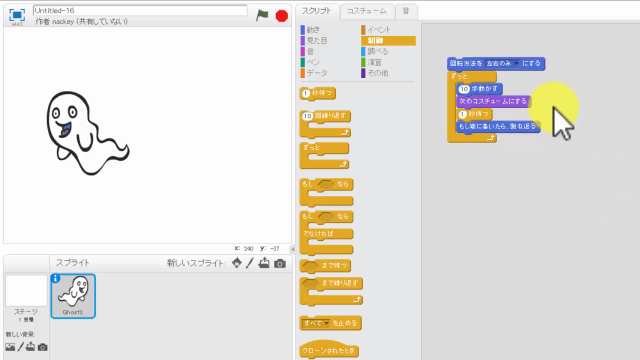Image resolution: width=640 pixels, height=360 pixels.
Task: Click the project title Untitled-16 field
Action: click(x=140, y=10)
